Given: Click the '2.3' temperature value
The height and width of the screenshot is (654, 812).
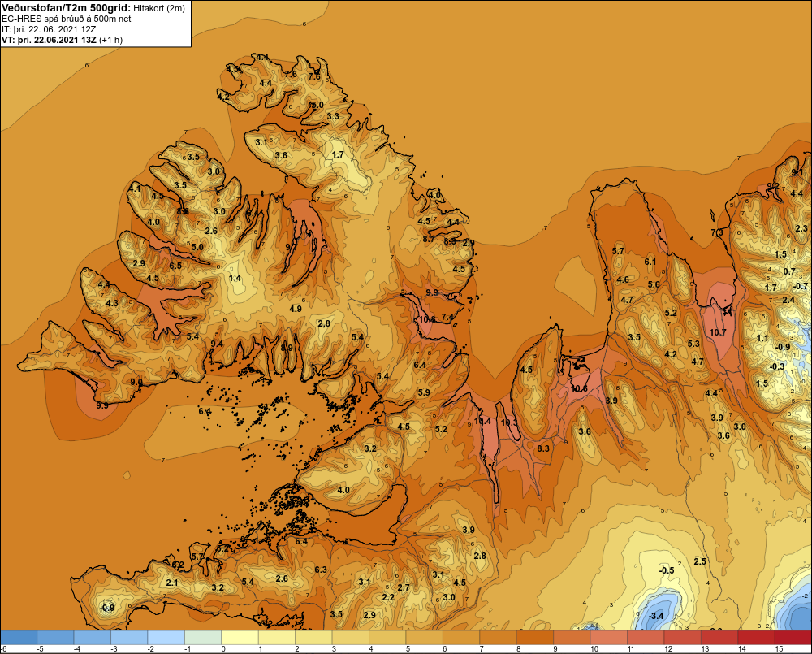Looking at the screenshot, I should (x=801, y=228).
